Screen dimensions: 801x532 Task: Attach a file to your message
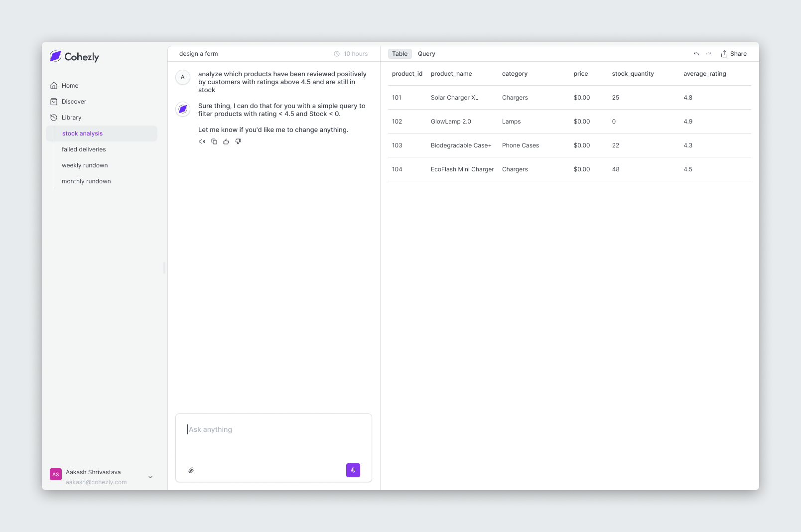191,470
